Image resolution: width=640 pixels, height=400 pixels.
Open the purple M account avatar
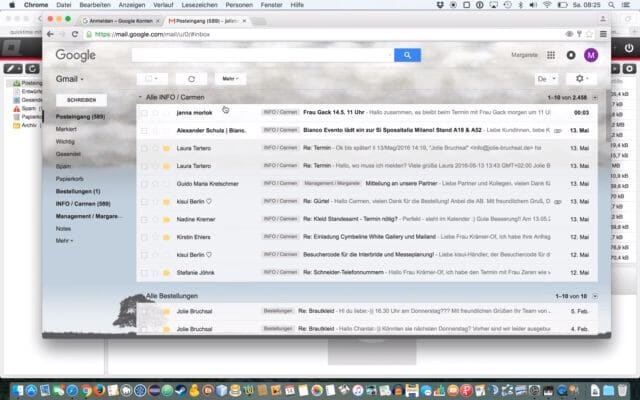coord(591,55)
